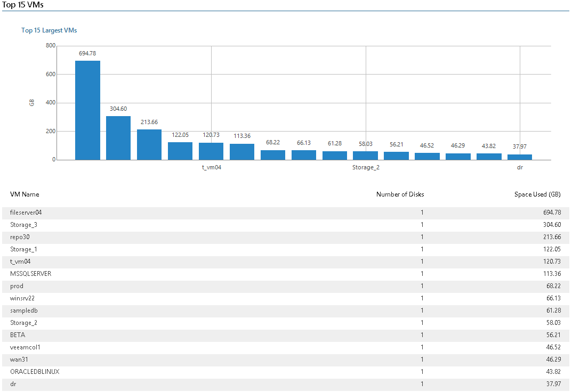Screen dimensions: 572x392
Task: Click the 46.29 value in table
Action: (553, 360)
